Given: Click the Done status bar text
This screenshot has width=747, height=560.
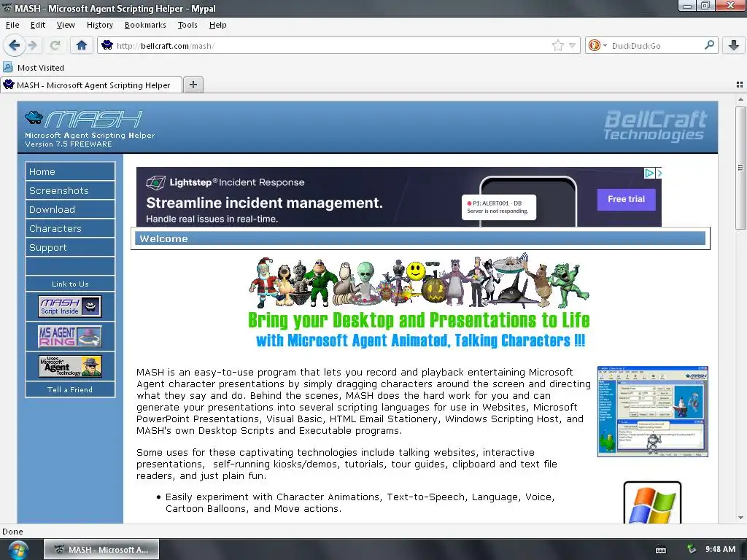Looking at the screenshot, I should point(12,532).
